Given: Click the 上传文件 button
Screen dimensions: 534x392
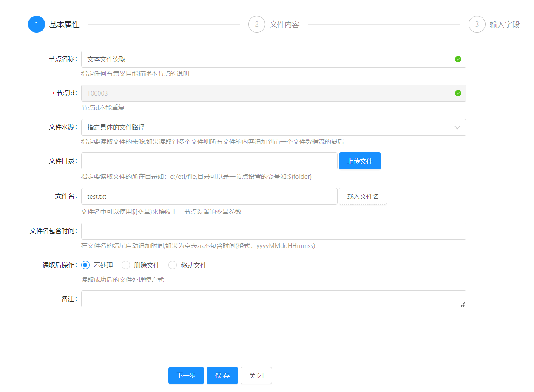Looking at the screenshot, I should 360,161.
